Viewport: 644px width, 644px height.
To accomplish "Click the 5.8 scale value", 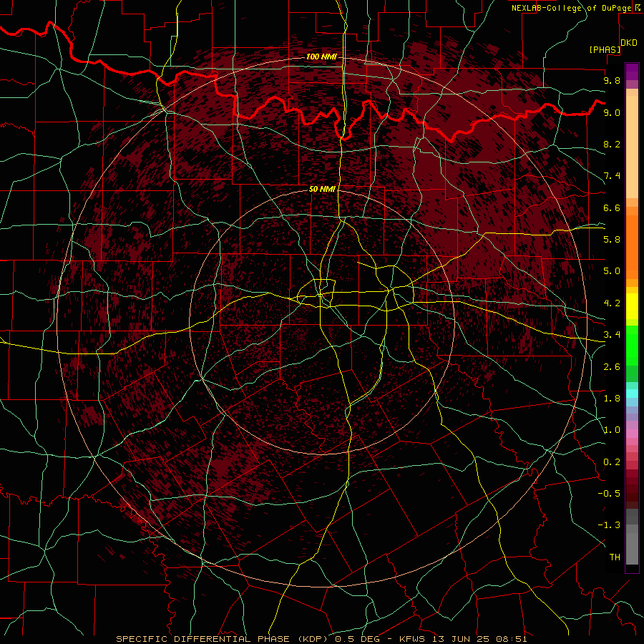I will 612,240.
